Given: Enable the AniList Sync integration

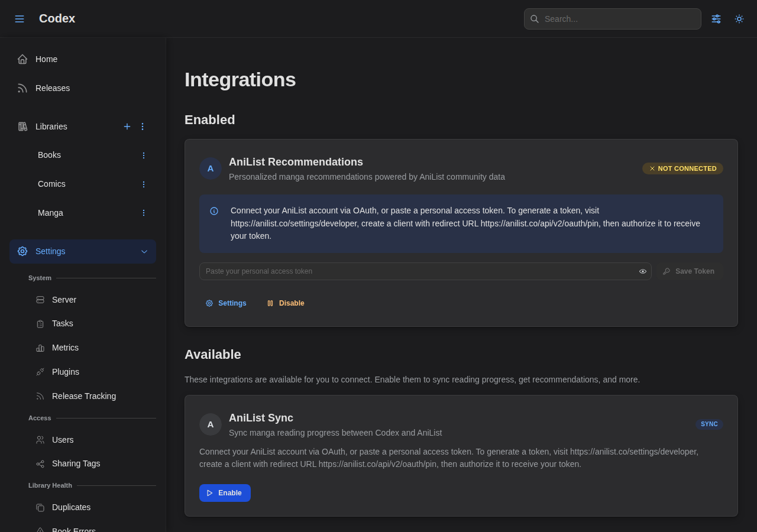Looking at the screenshot, I should (225, 493).
